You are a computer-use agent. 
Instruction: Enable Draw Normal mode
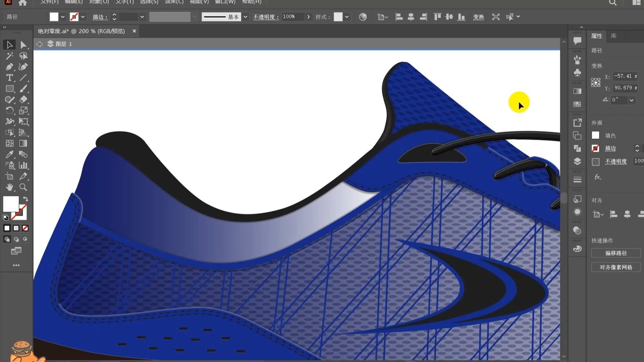click(7, 239)
